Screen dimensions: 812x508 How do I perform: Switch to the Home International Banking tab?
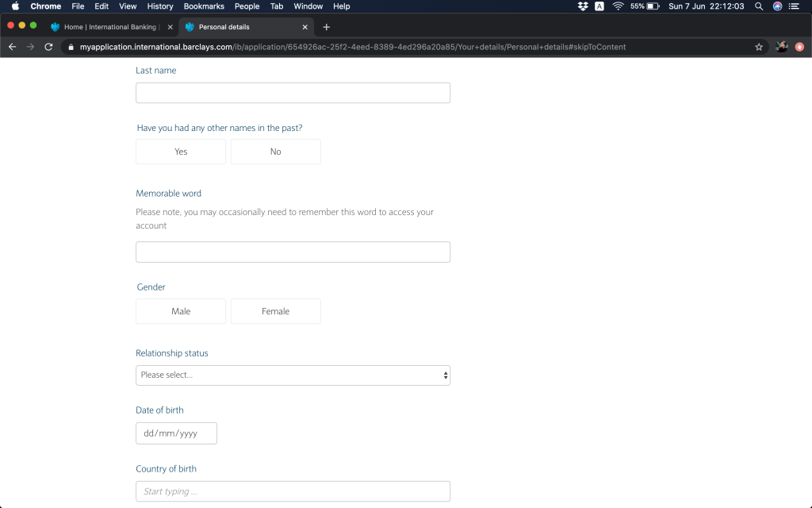[109, 27]
